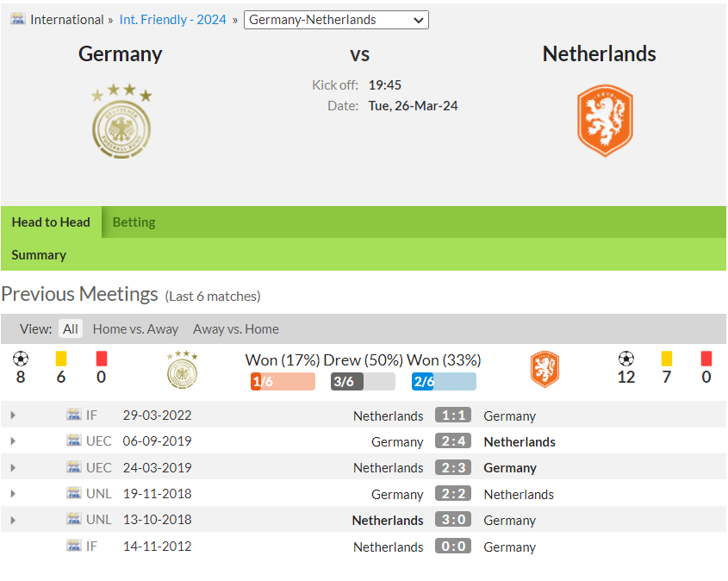Image resolution: width=728 pixels, height=581 pixels.
Task: Click Netherlands goals soccer ball icon
Action: pos(625,359)
